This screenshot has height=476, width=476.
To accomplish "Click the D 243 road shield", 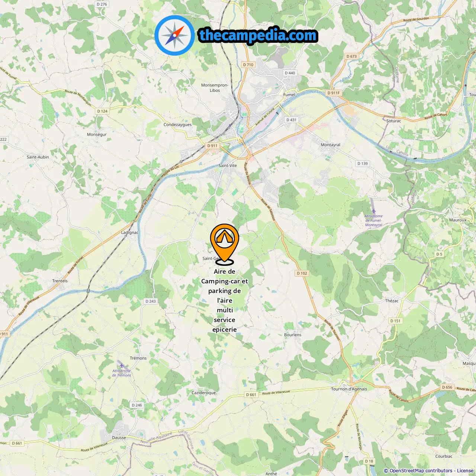I will 151,301.
